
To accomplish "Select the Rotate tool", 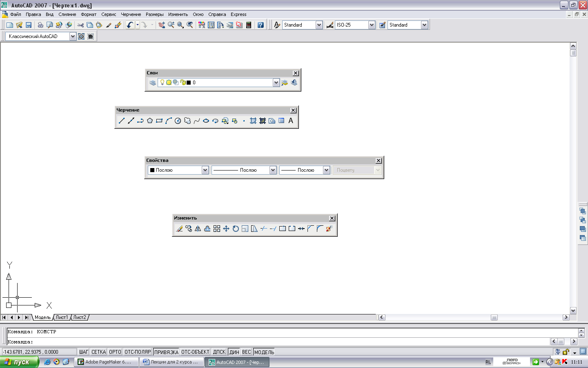I will pos(236,229).
